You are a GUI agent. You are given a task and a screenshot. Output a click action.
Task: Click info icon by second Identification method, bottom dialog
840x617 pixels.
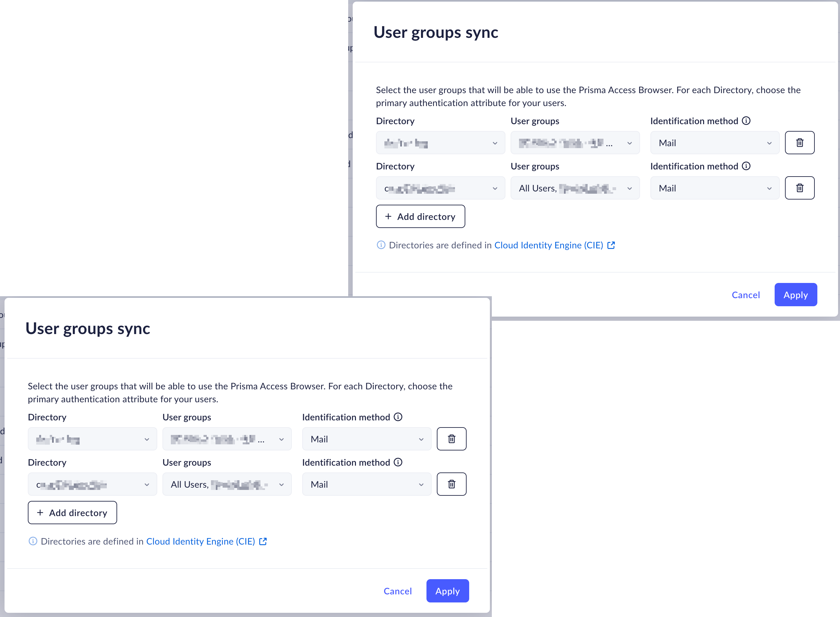click(398, 462)
